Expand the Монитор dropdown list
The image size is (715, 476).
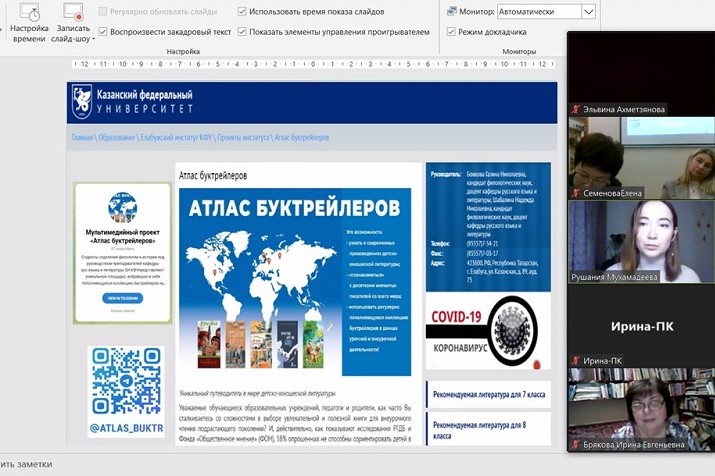[588, 12]
